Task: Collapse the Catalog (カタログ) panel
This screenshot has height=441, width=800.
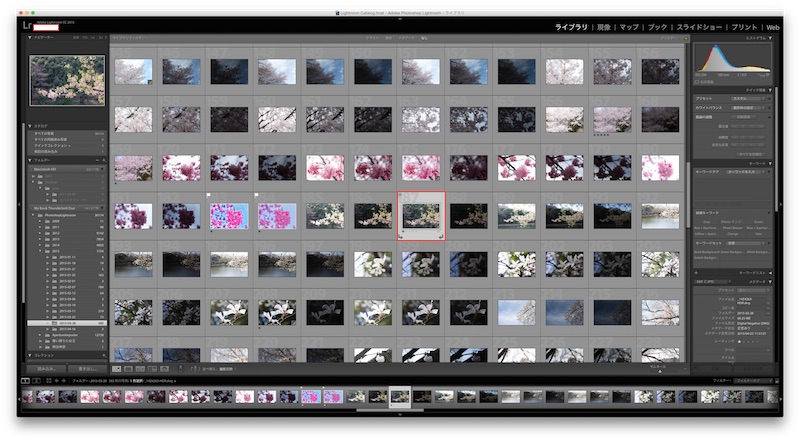Action: (x=30, y=126)
